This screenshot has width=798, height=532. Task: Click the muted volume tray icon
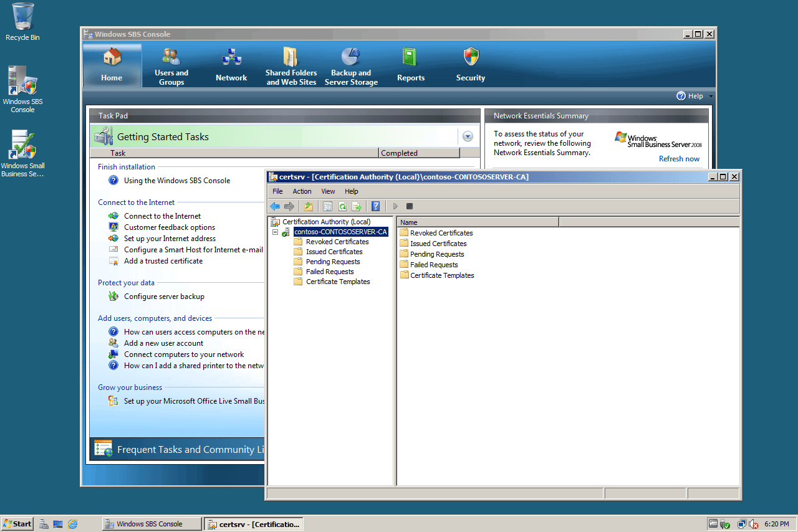[x=754, y=524]
